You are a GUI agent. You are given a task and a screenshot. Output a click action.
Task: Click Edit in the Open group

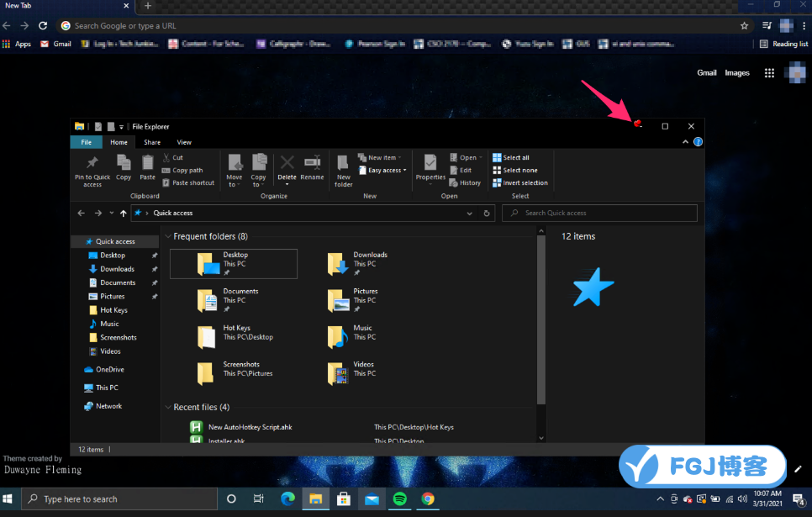[461, 170]
